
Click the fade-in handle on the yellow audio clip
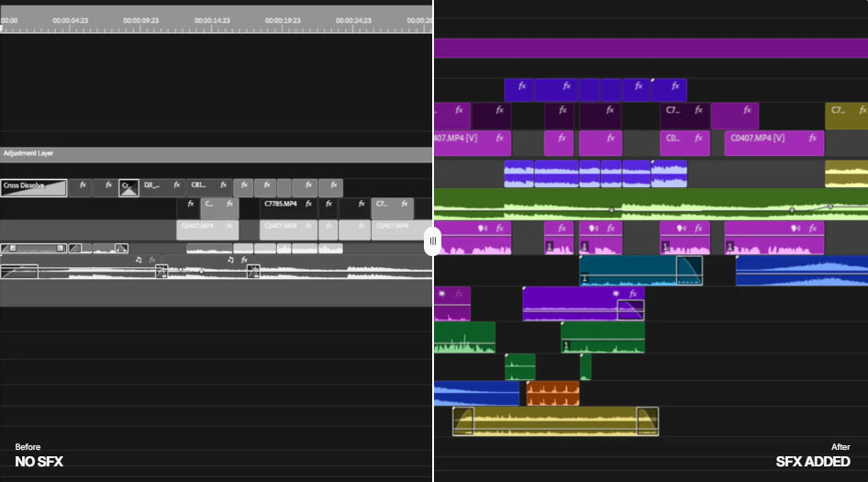[x=462, y=420]
